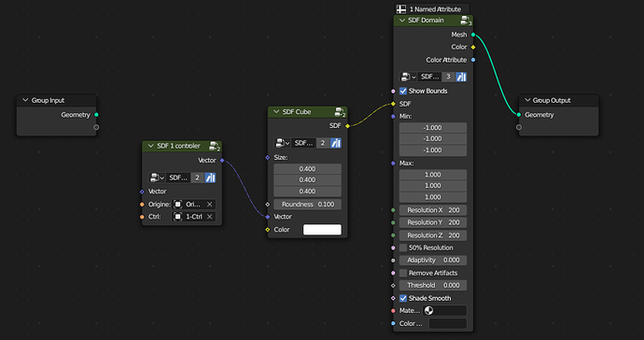The width and height of the screenshot is (644, 340).
Task: Click empty socket on Group Input node
Action: pyautogui.click(x=96, y=127)
